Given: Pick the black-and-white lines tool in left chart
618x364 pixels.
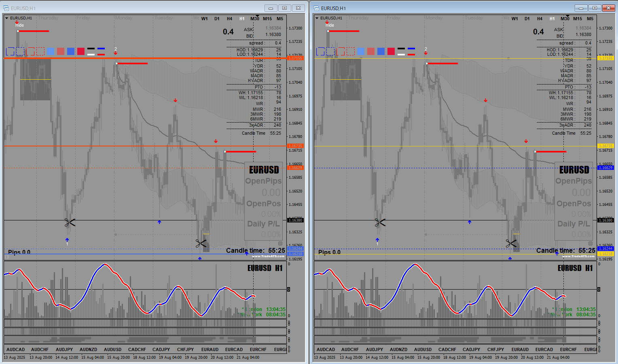Looking at the screenshot, I should click(91, 51).
